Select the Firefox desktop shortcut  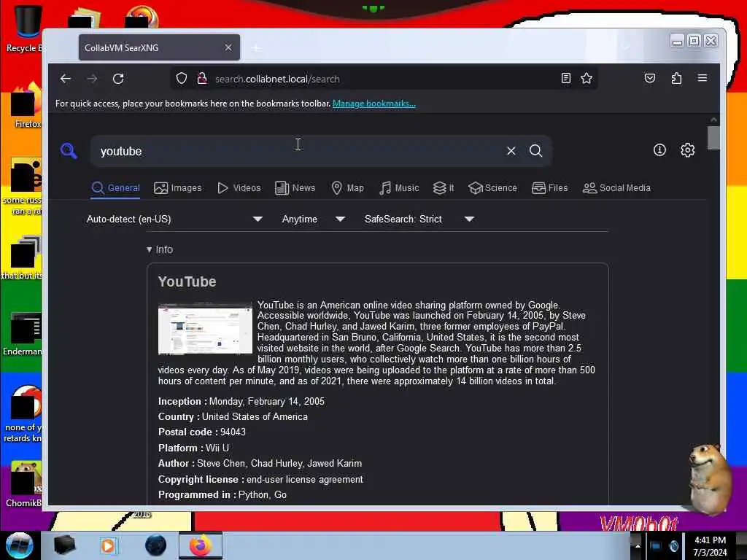coord(26,106)
